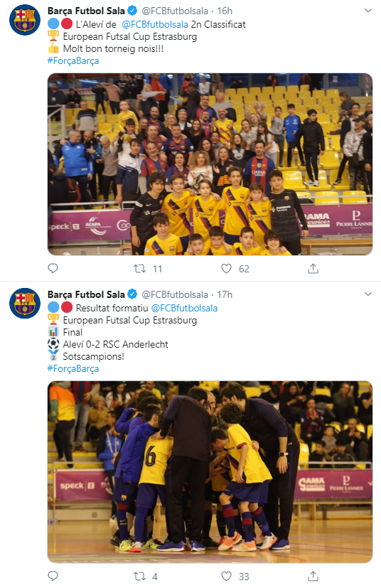Open the first tweet's chevron menu

pyautogui.click(x=368, y=11)
